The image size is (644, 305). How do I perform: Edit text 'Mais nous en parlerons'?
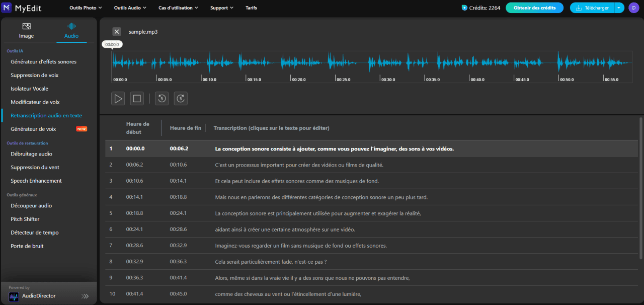[321, 197]
